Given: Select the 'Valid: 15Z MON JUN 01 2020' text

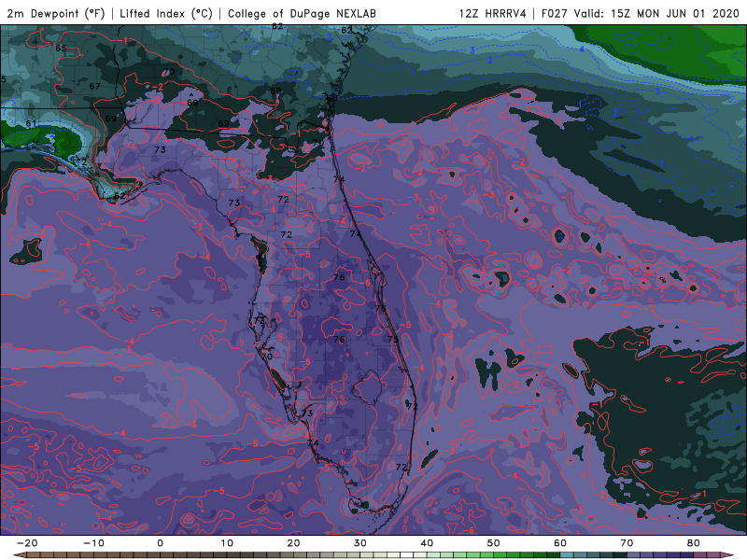Looking at the screenshot, I should pos(656,13).
